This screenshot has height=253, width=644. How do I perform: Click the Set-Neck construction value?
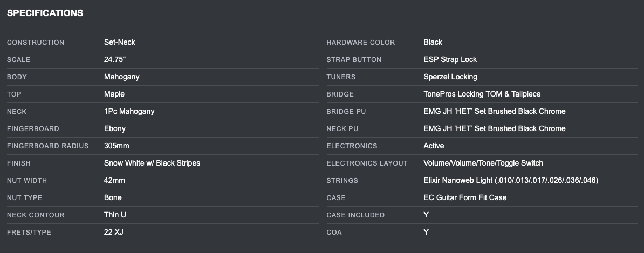point(119,42)
